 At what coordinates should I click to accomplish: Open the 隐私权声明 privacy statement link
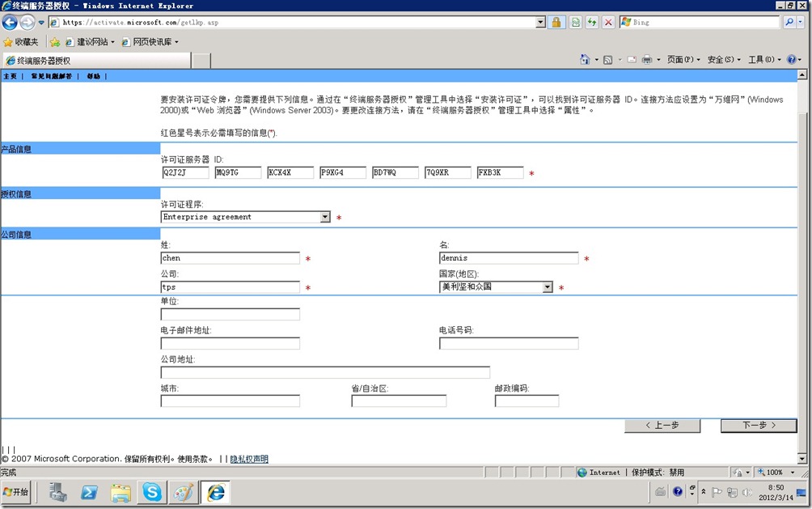tap(249, 459)
